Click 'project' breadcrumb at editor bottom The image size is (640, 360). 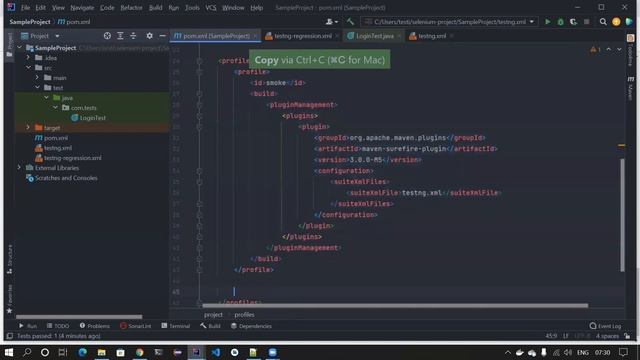[x=213, y=314]
